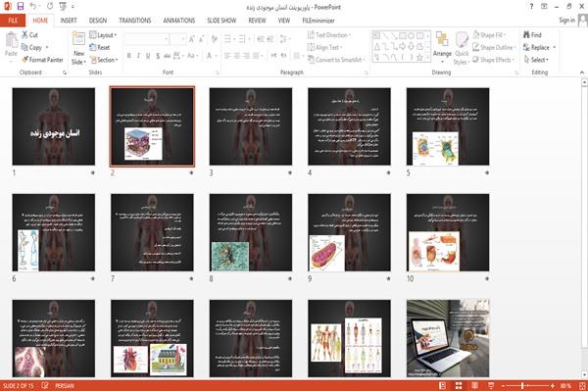Viewport: 588px width, 391px height.
Task: Open the Align Text dropdown
Action: coord(324,47)
